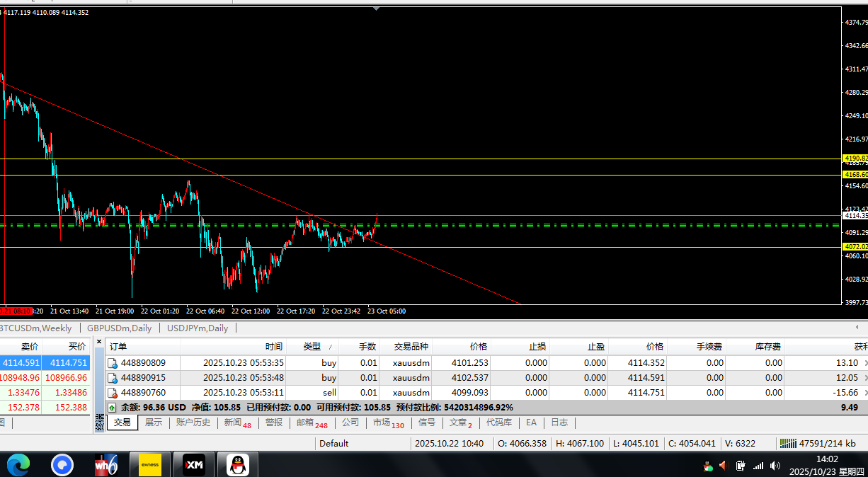This screenshot has width=868, height=477.
Task: Select the yellow 4190 price level label
Action: (x=855, y=158)
